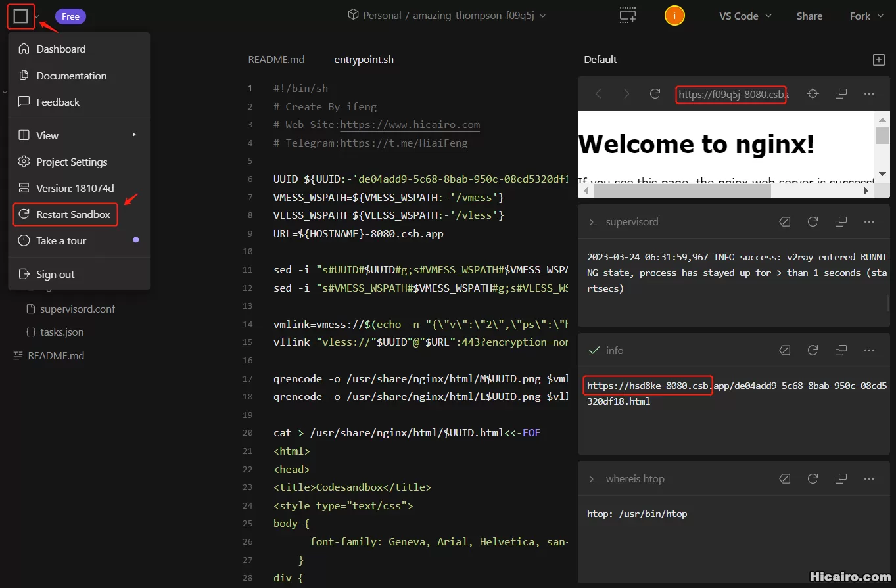The height and width of the screenshot is (588, 896).
Task: Expand the whereis htop panel chevron
Action: pos(592,479)
